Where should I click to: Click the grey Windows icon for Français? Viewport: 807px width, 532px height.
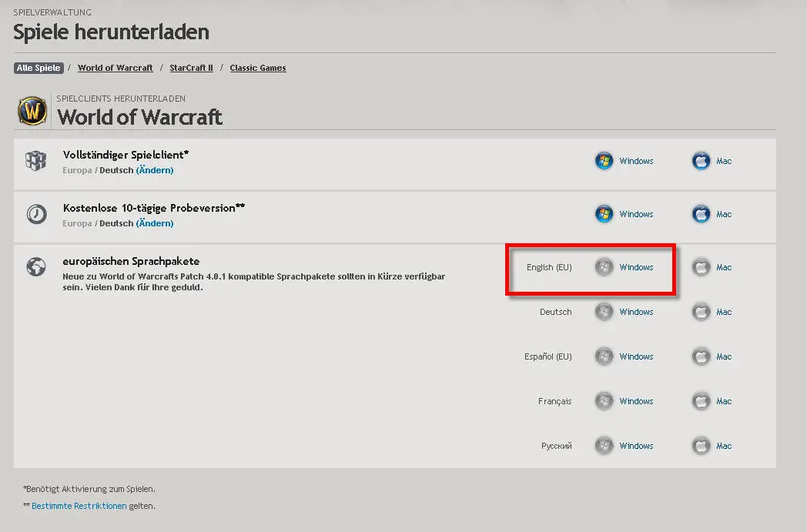click(x=604, y=401)
